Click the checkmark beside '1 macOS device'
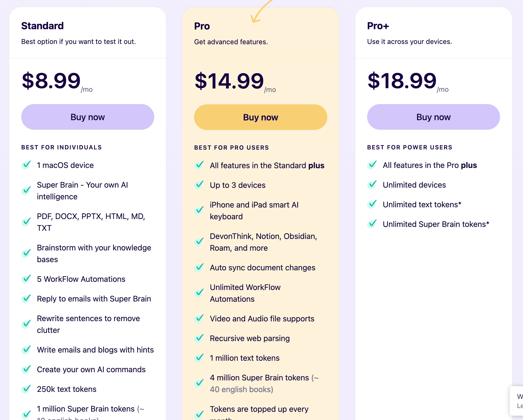 click(x=26, y=165)
